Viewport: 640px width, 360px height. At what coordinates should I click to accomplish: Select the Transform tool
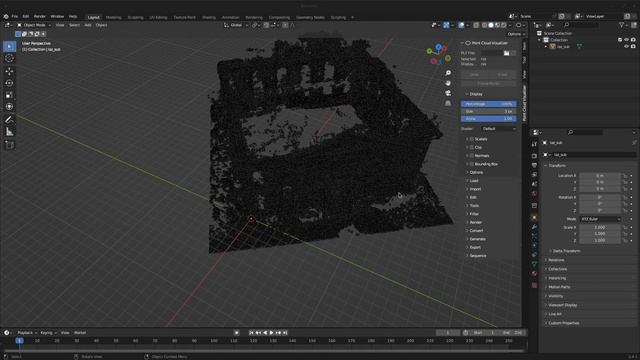click(9, 107)
